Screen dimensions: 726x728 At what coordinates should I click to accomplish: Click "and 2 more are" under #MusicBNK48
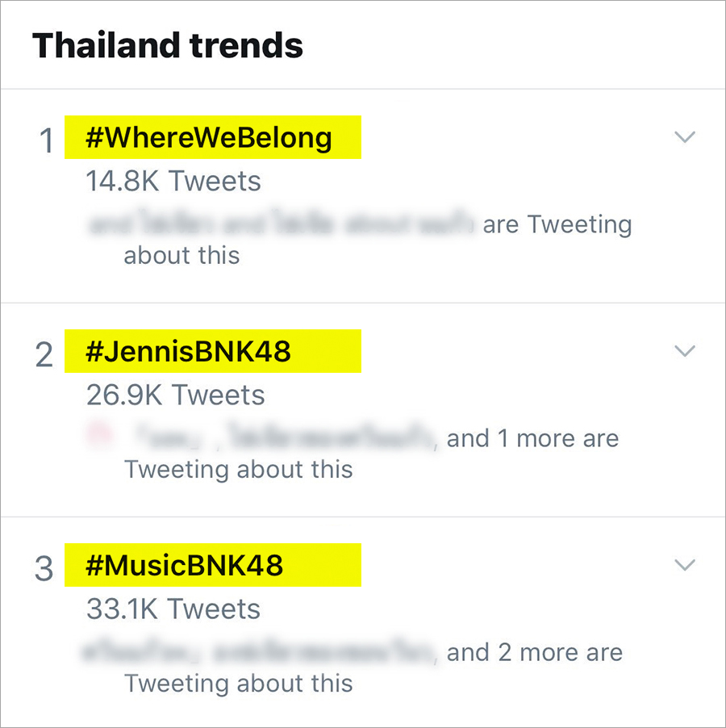(x=534, y=652)
